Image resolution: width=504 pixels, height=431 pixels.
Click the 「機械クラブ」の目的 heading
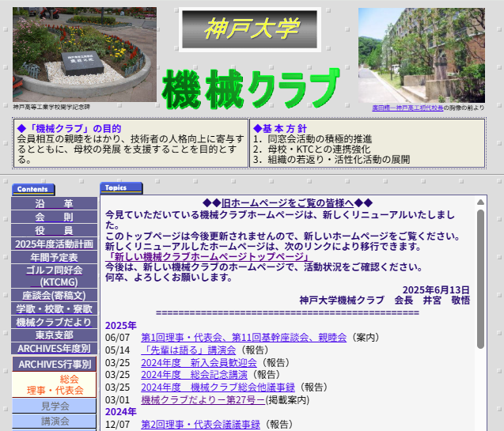coord(69,128)
